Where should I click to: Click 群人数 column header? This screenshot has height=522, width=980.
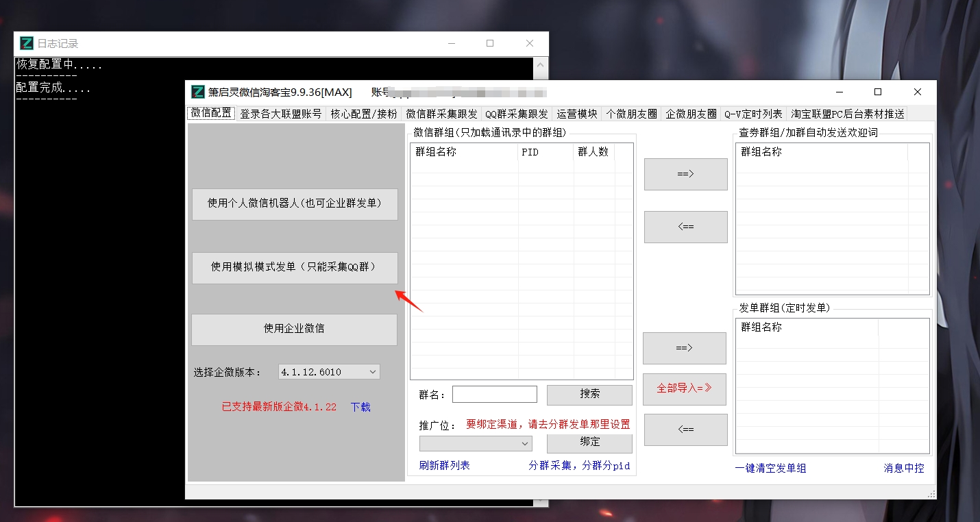click(x=594, y=152)
